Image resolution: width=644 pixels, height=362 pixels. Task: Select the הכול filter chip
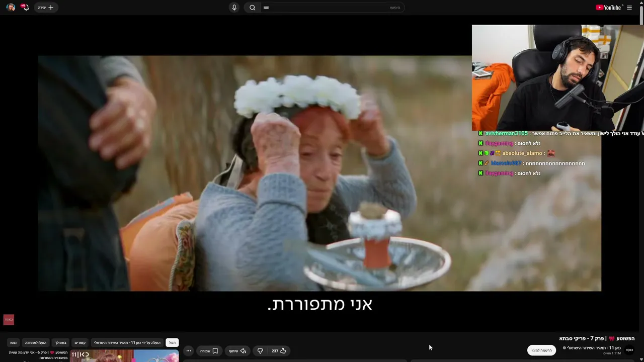(x=172, y=343)
